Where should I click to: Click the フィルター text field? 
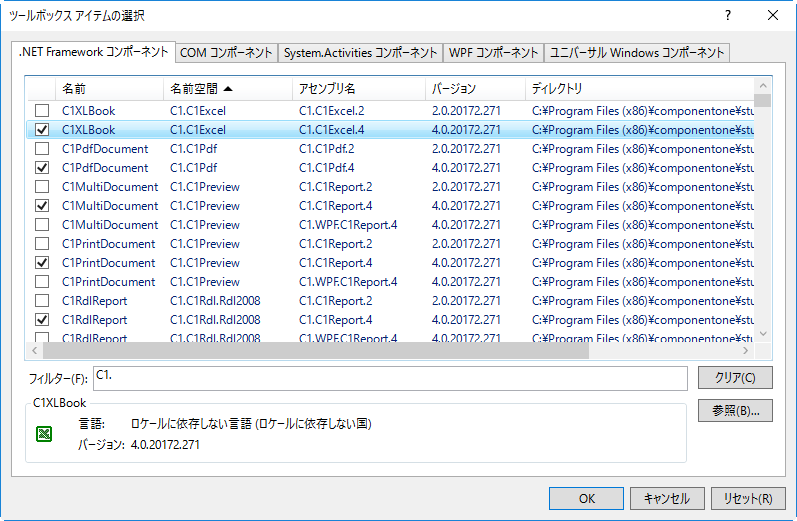click(x=390, y=378)
